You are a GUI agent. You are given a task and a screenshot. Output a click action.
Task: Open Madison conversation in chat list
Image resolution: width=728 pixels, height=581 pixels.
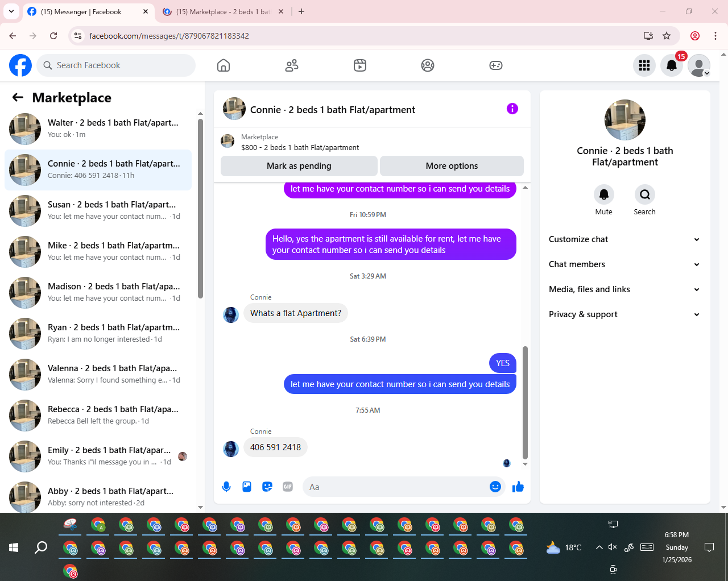[98, 293]
